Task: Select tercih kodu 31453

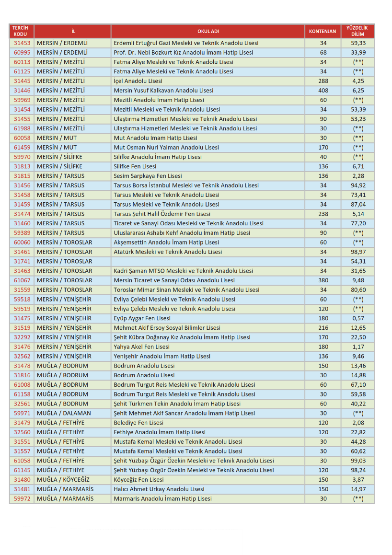Action: point(23,43)
